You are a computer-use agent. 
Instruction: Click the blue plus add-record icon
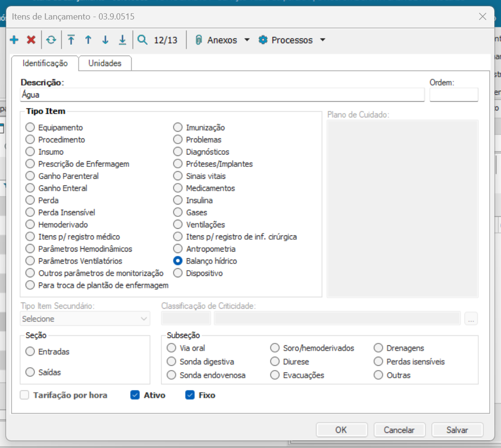(x=14, y=40)
